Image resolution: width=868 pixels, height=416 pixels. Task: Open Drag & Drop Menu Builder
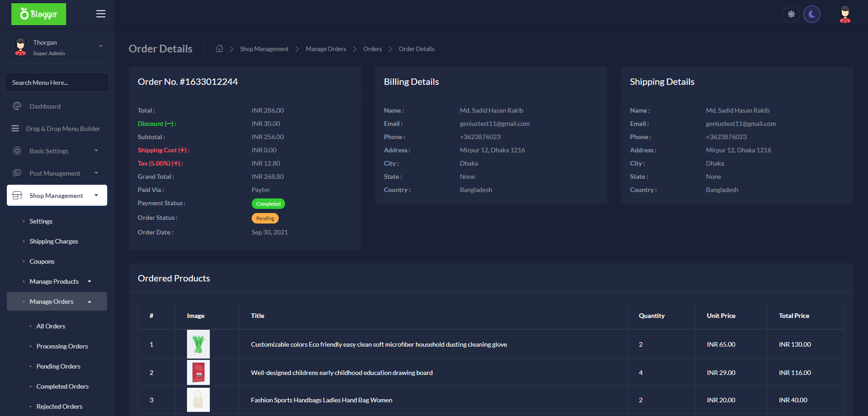pyautogui.click(x=63, y=128)
